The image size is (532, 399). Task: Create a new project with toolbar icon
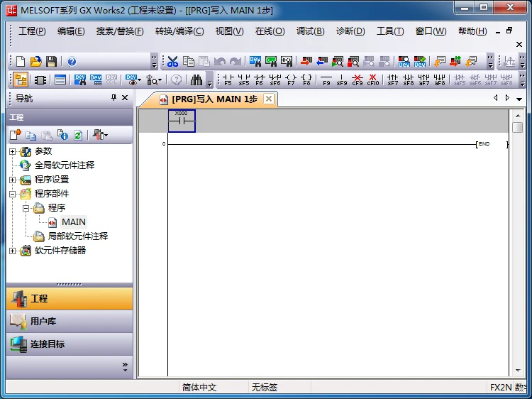[21, 62]
